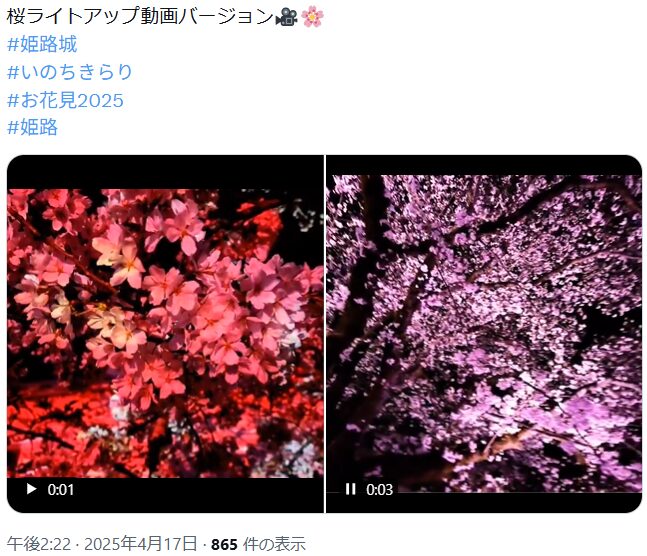Screen dimensions: 647x556
Task: Open the #姫路 hashtag link
Action: tap(33, 127)
